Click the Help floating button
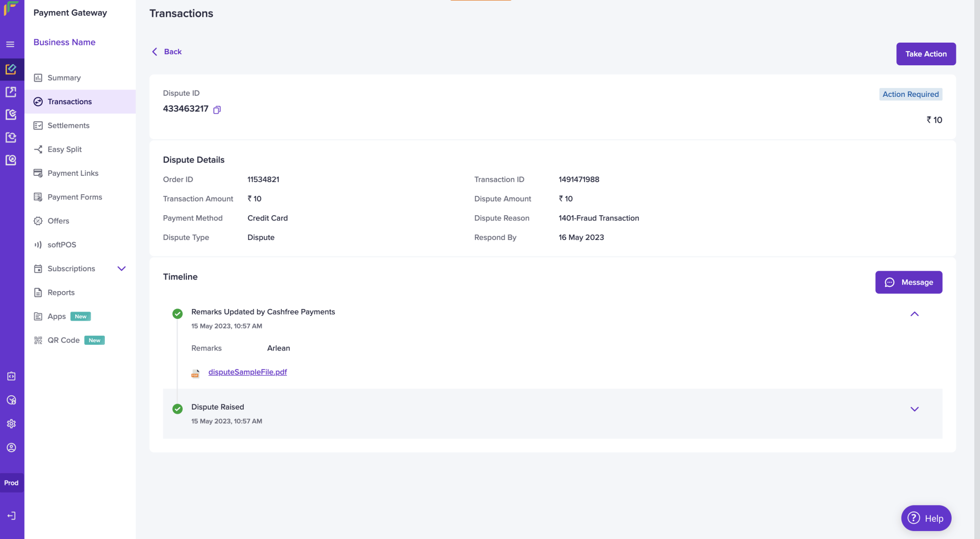The height and width of the screenshot is (539, 980). (926, 518)
